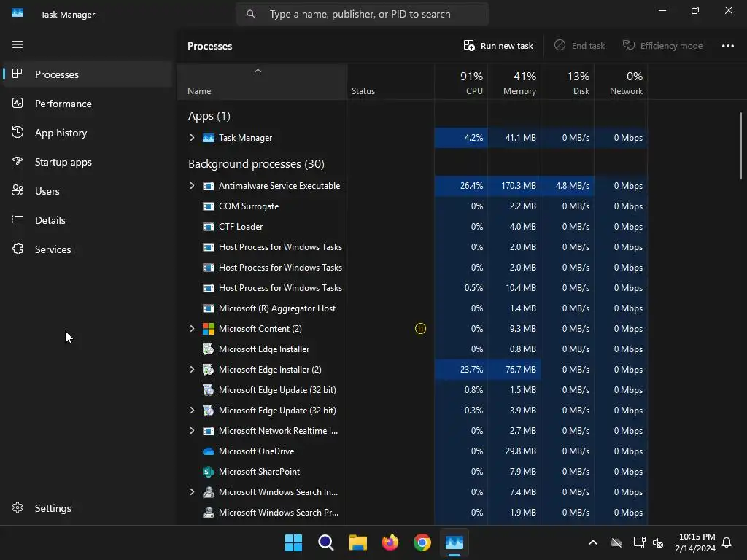The image size is (747, 560).
Task: Click the 170.3 MB memory value
Action: 519,186
